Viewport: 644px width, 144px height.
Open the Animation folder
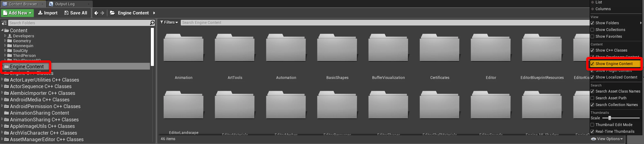(x=183, y=48)
